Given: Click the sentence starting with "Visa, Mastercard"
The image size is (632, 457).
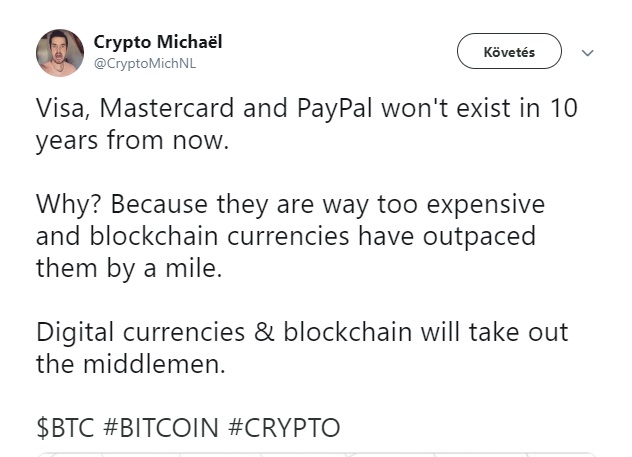Looking at the screenshot, I should (307, 124).
